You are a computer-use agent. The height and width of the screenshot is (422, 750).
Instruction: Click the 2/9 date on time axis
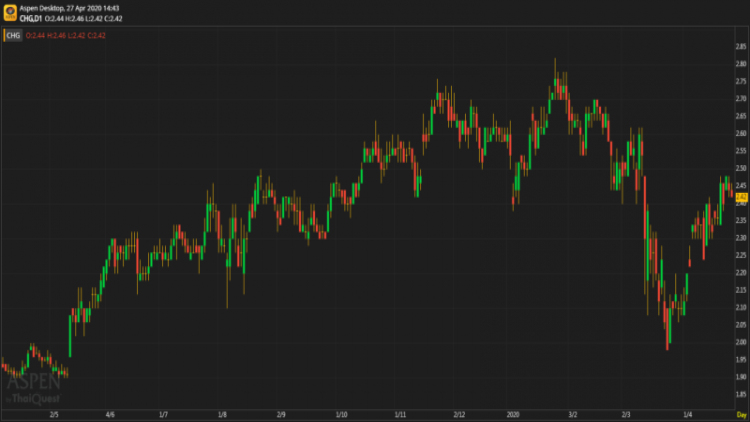(281, 413)
